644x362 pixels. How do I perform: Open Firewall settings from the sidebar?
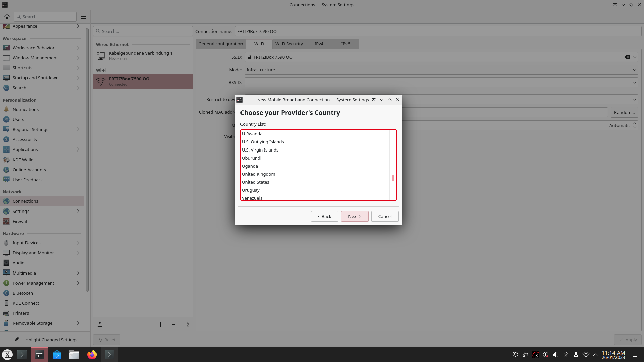click(x=20, y=221)
